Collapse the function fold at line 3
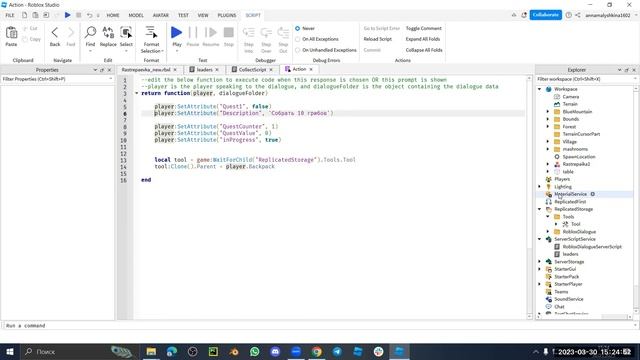640x360 pixels. coord(137,93)
